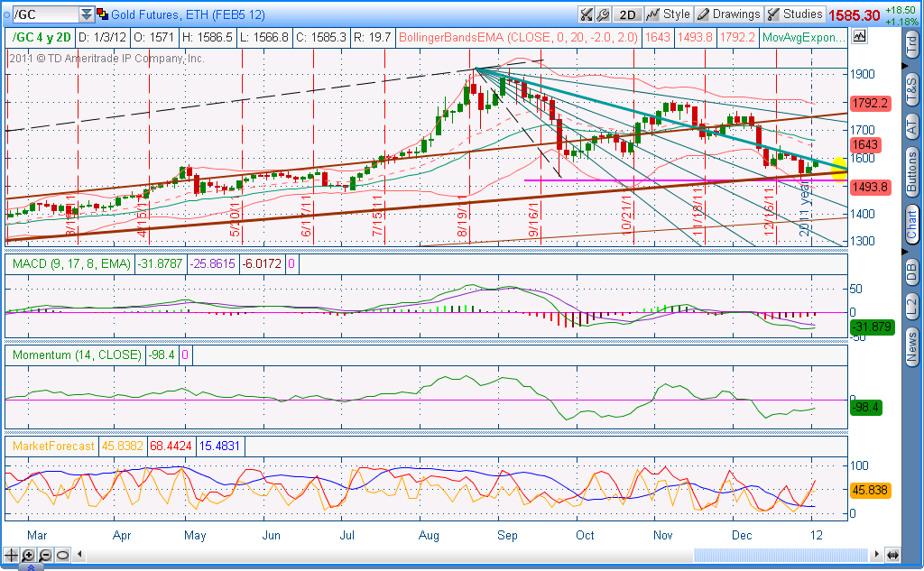Viewport: 924px width, 571px height.
Task: Click the -98.4 Momentum value bubble
Action: pos(865,407)
